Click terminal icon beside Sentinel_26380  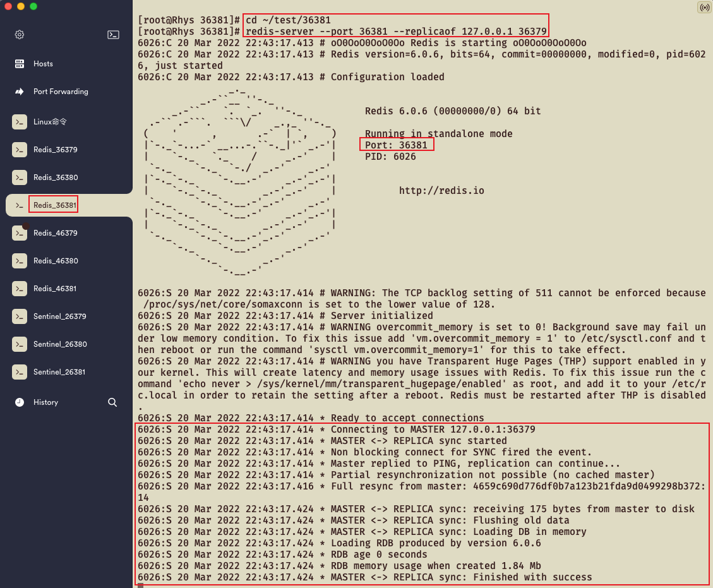pyautogui.click(x=20, y=344)
